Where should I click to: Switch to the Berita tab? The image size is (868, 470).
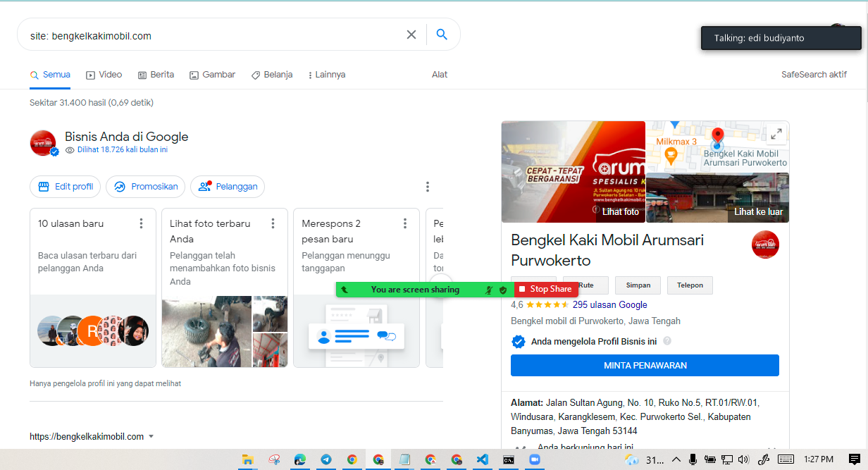click(x=156, y=75)
